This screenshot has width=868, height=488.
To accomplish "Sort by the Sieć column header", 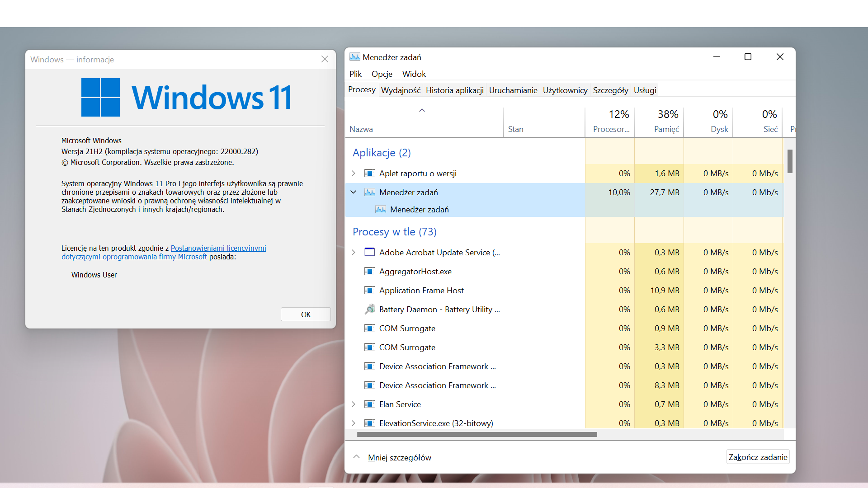I will (x=758, y=122).
